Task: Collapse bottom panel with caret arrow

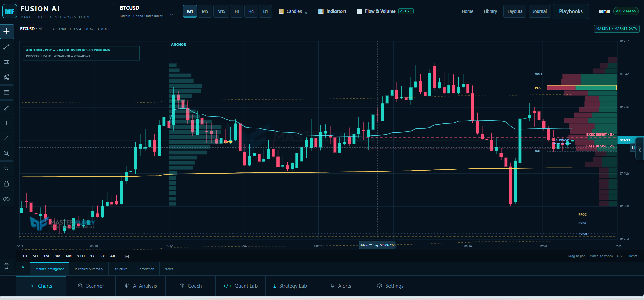Action: click(x=23, y=267)
